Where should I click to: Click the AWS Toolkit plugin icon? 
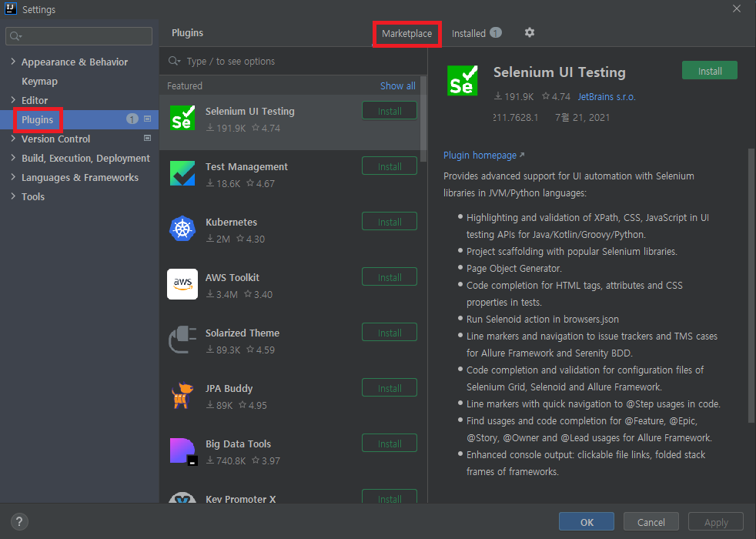click(182, 284)
